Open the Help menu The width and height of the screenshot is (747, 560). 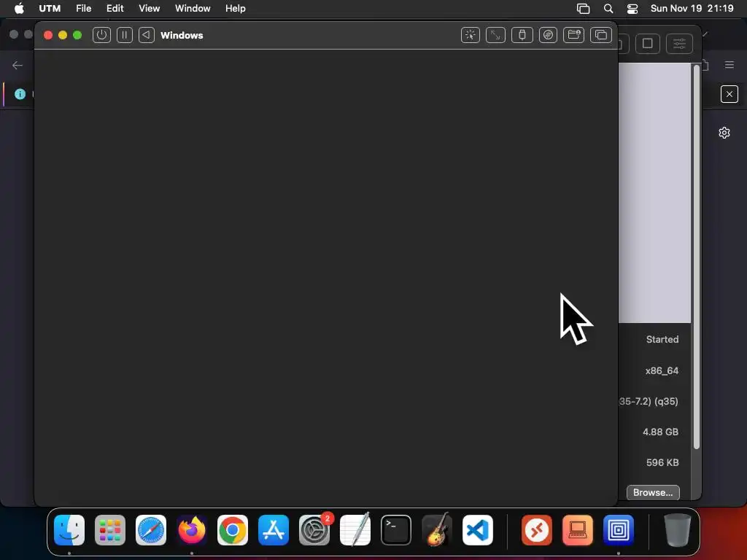[236, 8]
